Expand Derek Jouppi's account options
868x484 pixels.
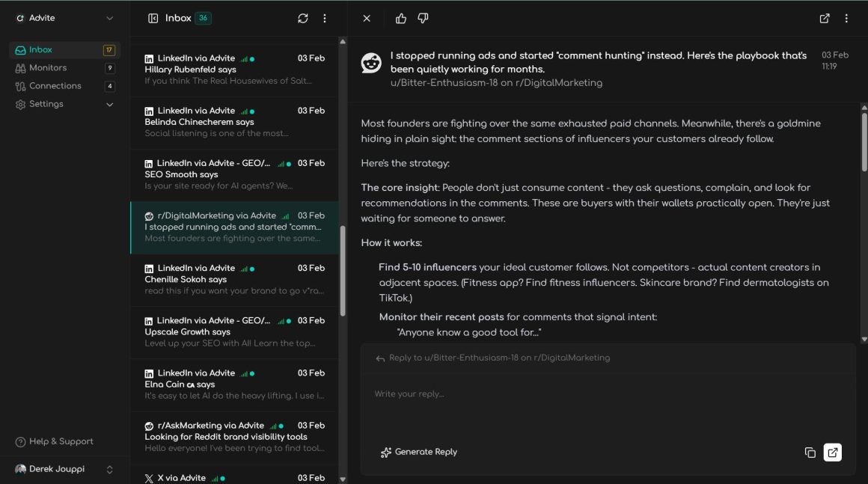click(109, 468)
